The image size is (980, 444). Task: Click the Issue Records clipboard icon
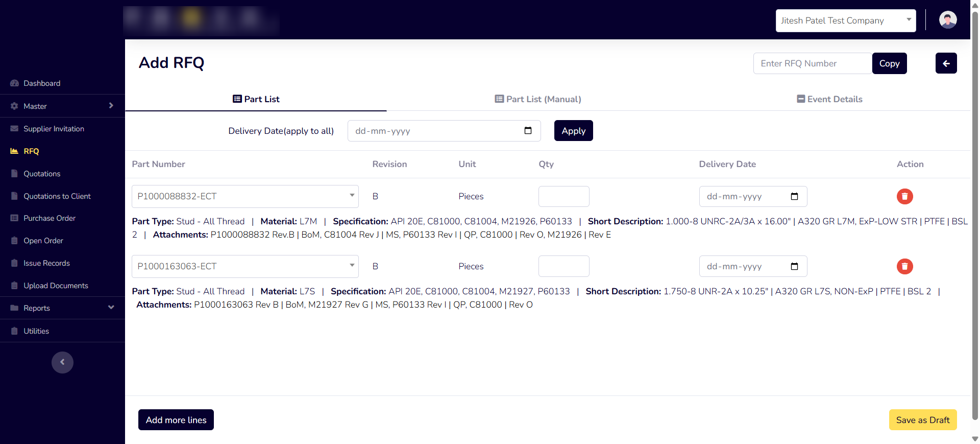(x=14, y=263)
